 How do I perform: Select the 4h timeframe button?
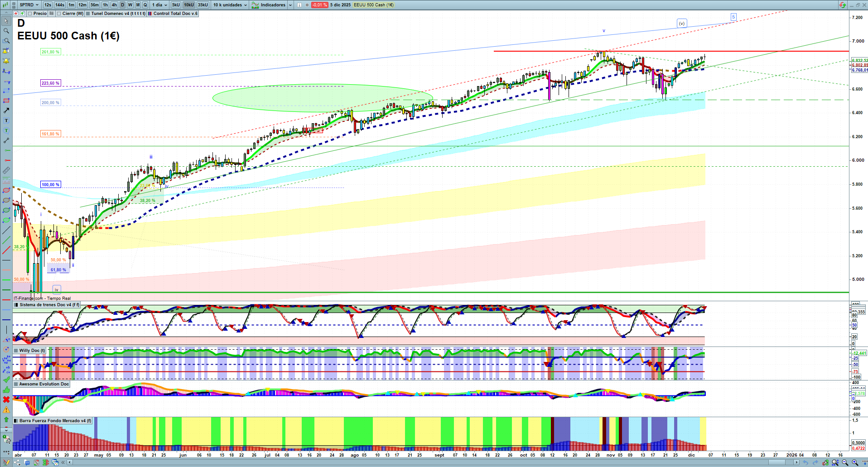pos(114,5)
